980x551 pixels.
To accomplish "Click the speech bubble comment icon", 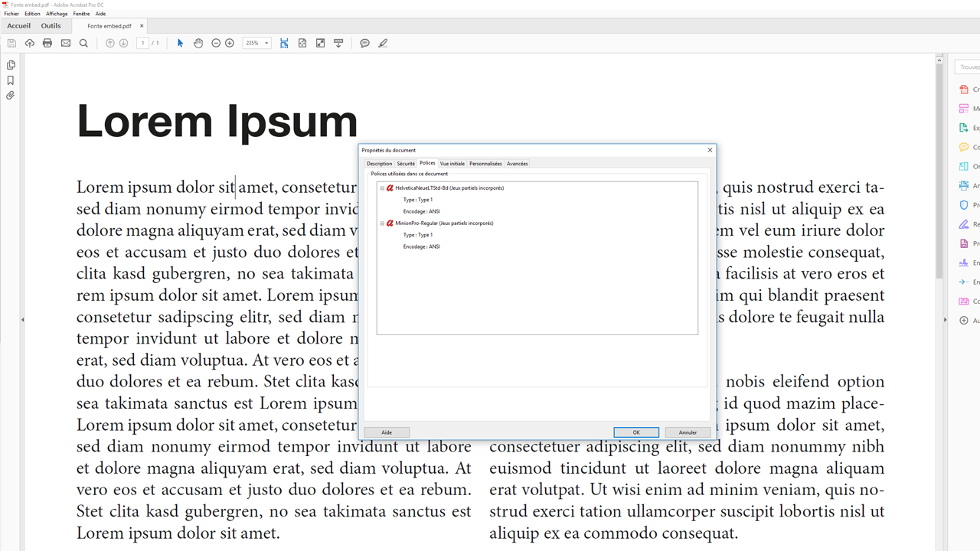I will coord(364,44).
